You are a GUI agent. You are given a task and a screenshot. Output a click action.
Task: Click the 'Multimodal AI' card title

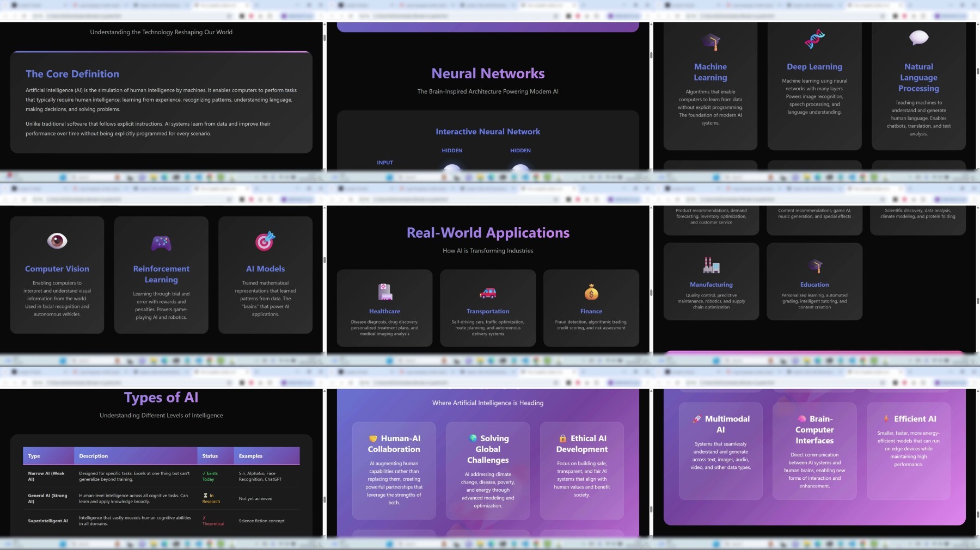point(721,424)
